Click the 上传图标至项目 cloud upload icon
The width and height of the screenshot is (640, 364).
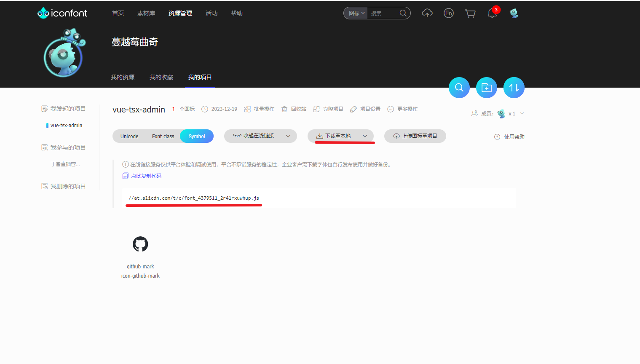click(x=396, y=136)
